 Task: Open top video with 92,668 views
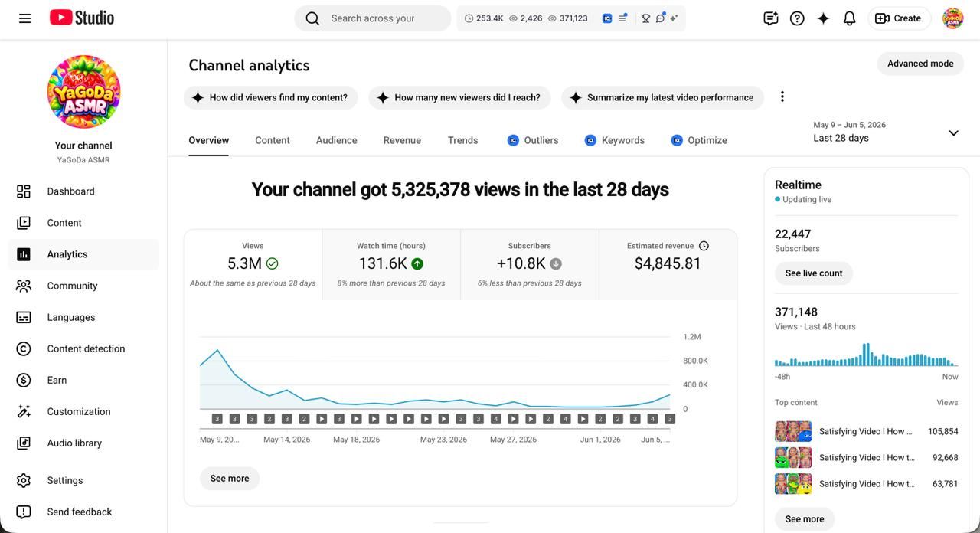point(867,457)
